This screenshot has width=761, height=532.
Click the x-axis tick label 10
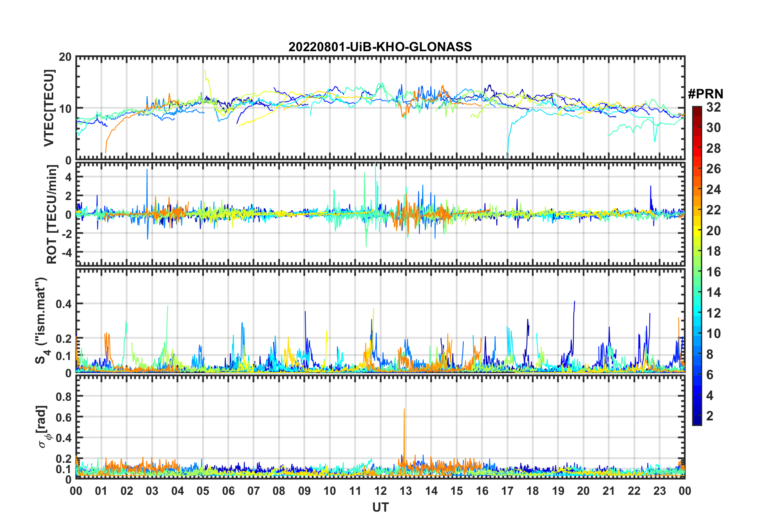(330, 491)
